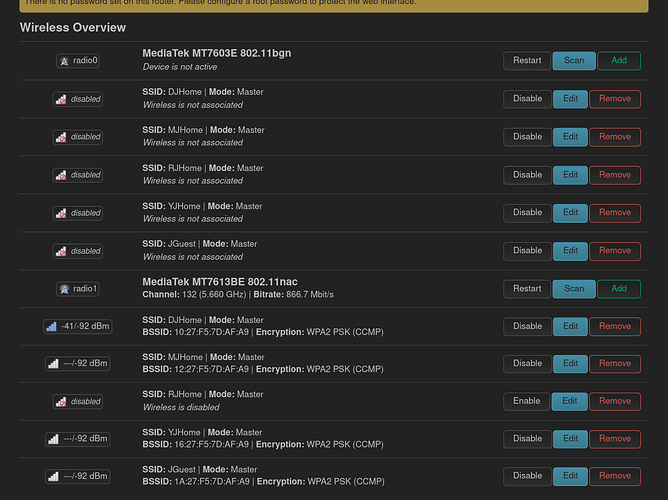Viewport: 668px width, 500px height.
Task: Restart the MediaTek MT7603E radio0 device
Action: click(x=527, y=60)
